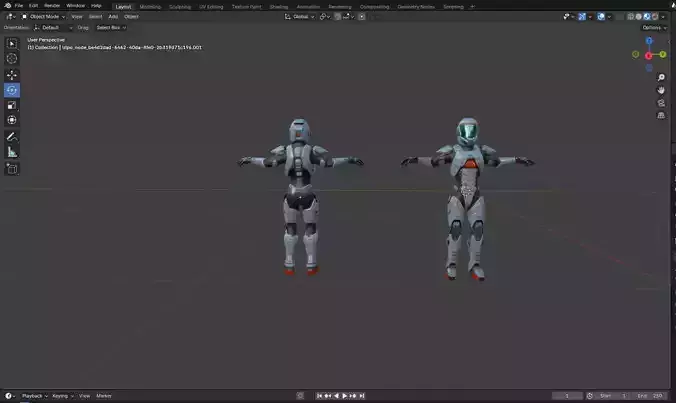Switch to the UV Editing workspace tab
Screen dimensions: 676x403
point(211,7)
